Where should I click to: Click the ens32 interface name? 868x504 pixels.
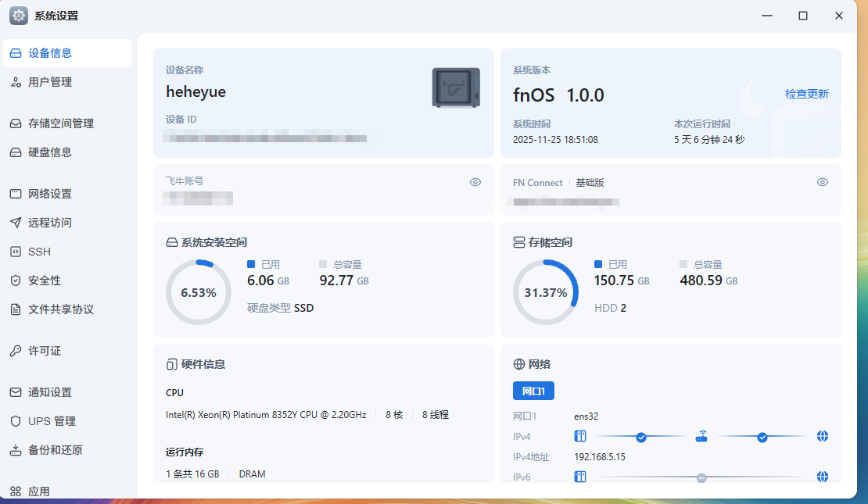586,416
